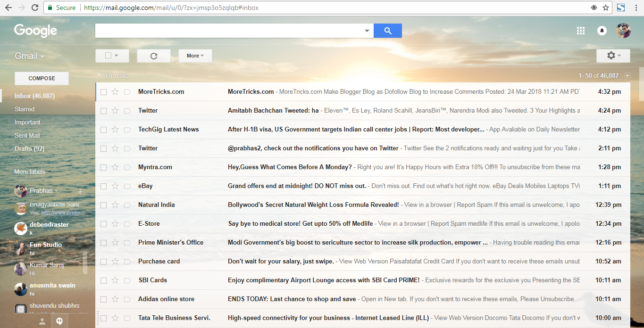644x328 pixels.
Task: Open the Sent Mail folder
Action: coord(27,135)
